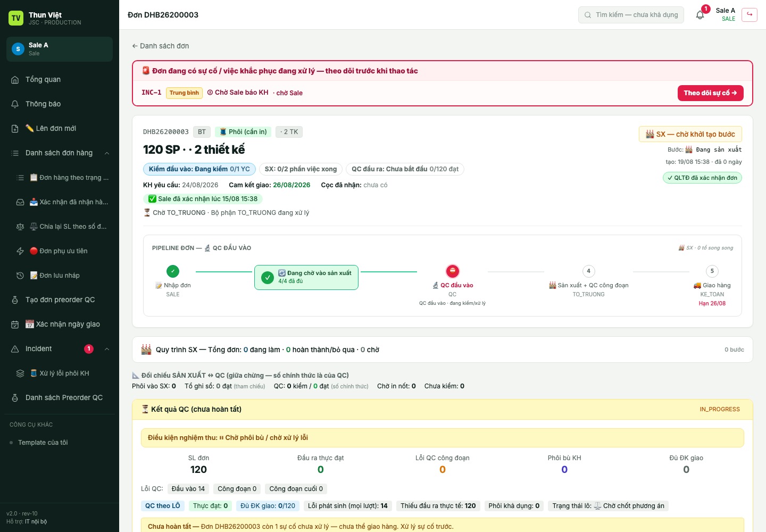Click the SX — chờ khởi tạo bước badge
The height and width of the screenshot is (532, 766).
(690, 134)
